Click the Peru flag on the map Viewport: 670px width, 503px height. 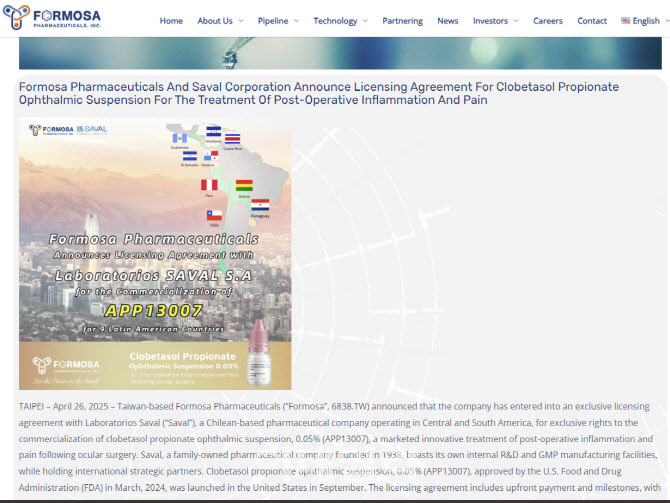pyautogui.click(x=209, y=185)
